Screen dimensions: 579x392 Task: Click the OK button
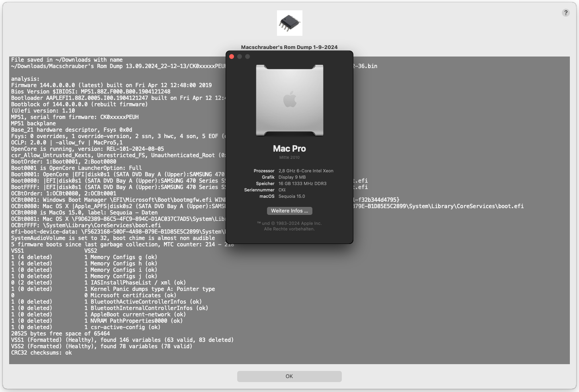point(289,376)
